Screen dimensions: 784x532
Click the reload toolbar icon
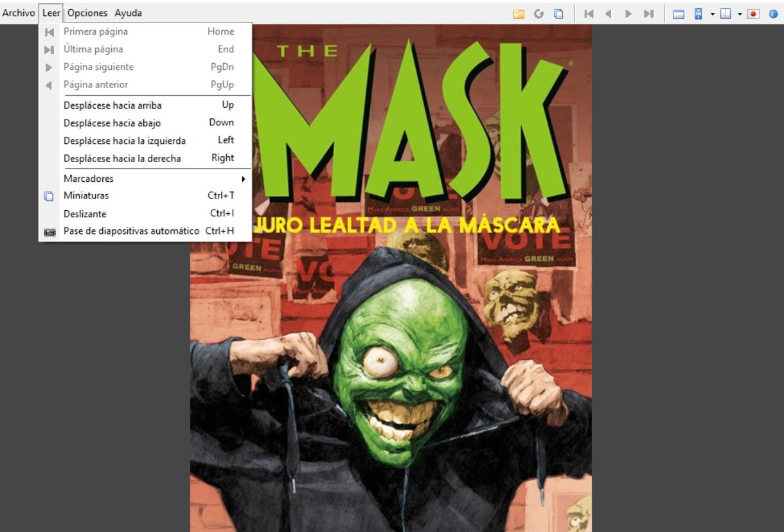(539, 13)
